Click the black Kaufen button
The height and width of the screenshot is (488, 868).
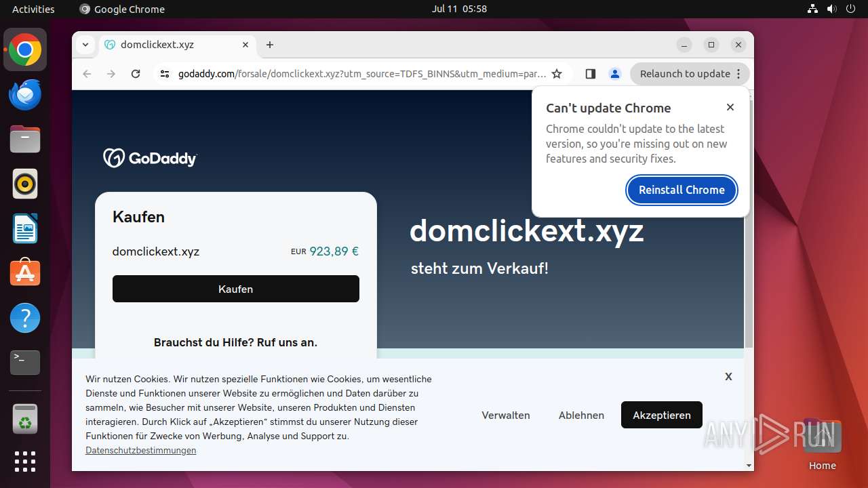point(236,289)
